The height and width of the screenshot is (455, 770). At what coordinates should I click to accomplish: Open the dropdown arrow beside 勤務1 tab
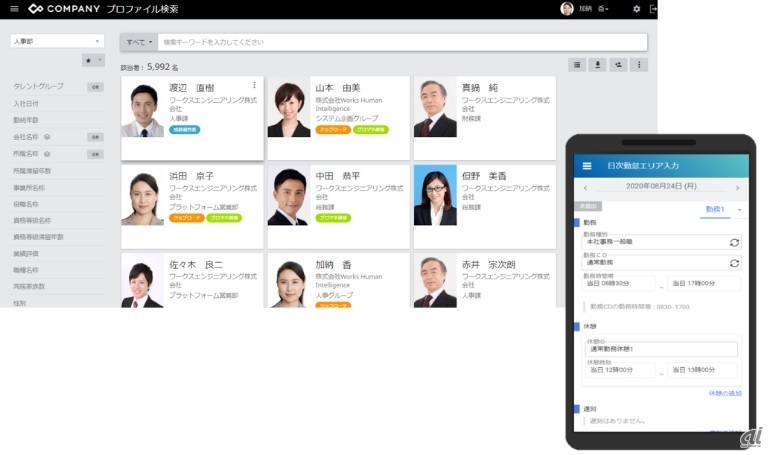coord(740,210)
